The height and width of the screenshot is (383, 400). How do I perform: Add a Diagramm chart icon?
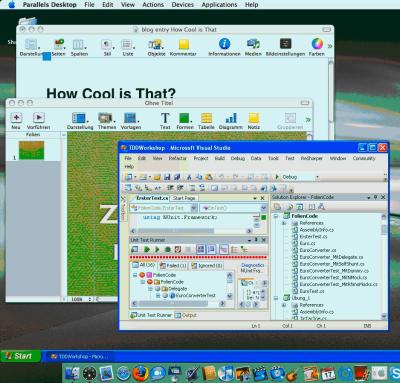(231, 118)
